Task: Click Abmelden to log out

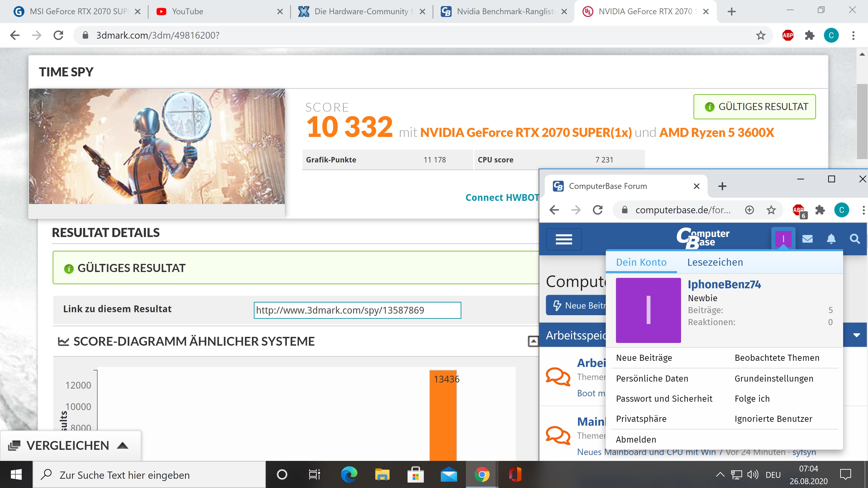Action: click(636, 439)
